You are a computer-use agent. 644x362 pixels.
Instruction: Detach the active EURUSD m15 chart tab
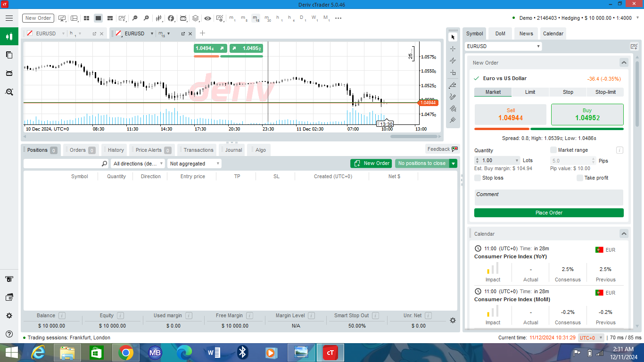tap(183, 33)
